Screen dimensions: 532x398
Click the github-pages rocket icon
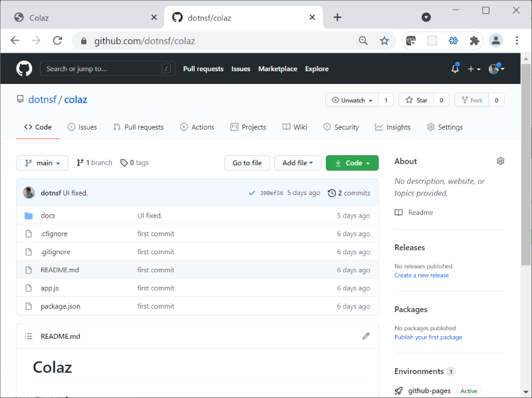(x=398, y=391)
